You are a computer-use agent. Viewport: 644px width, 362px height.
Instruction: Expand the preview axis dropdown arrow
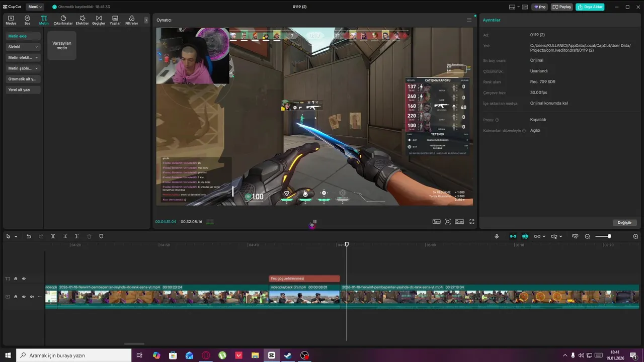560,236
